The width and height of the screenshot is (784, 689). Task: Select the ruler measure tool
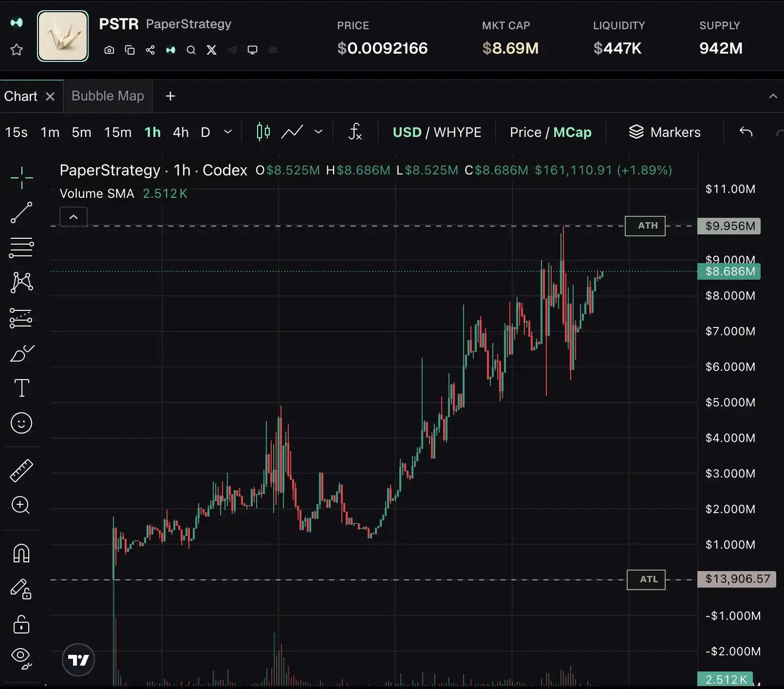pyautogui.click(x=21, y=471)
